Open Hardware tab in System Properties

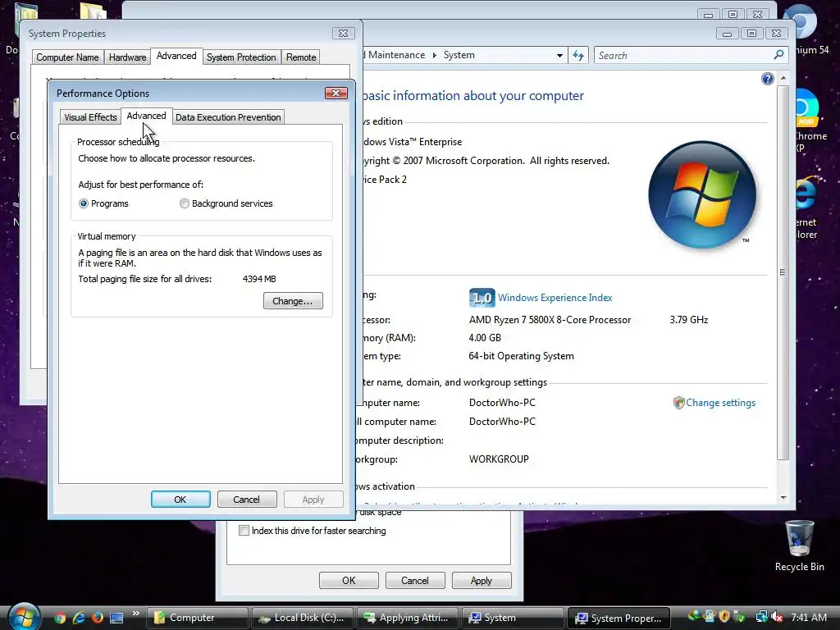pos(127,57)
